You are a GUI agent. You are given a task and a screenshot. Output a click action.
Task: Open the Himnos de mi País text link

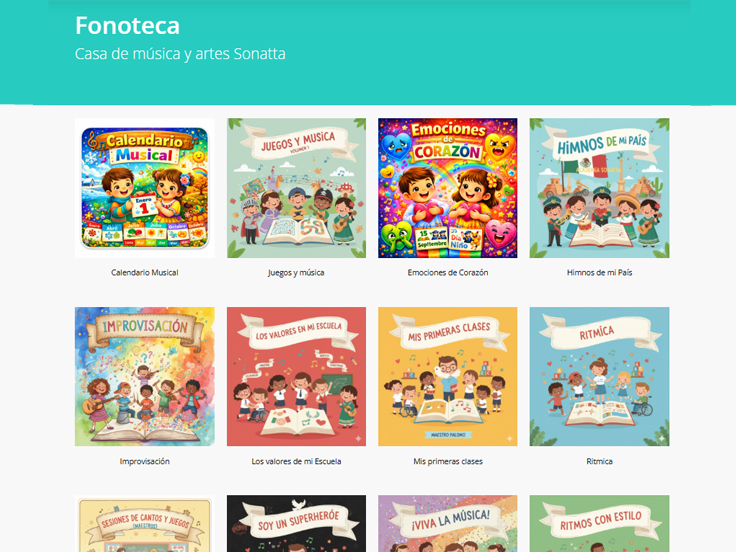pos(599,272)
